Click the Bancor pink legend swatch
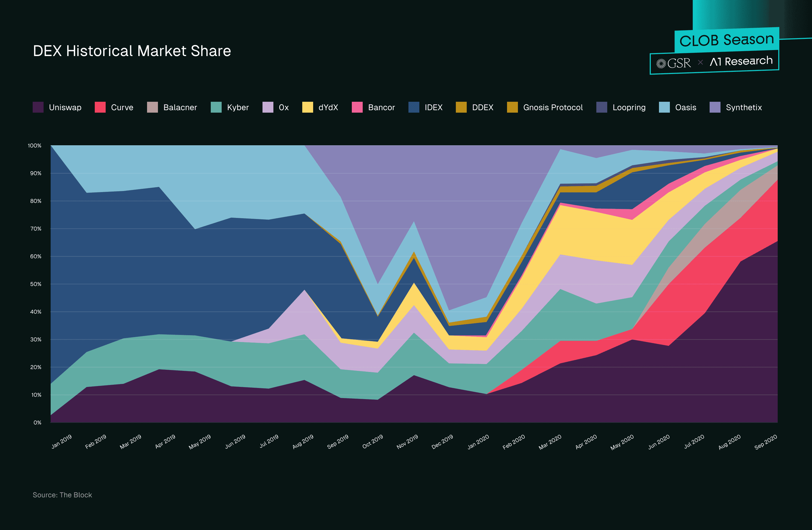 click(x=357, y=107)
